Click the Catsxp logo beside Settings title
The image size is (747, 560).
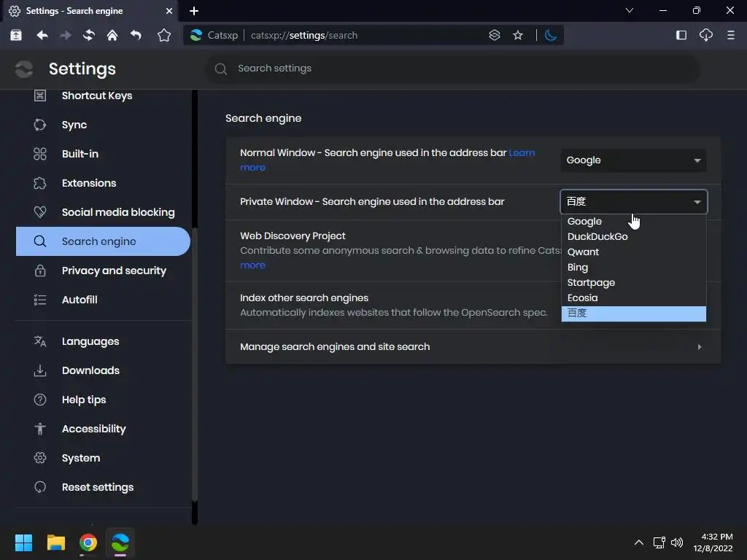24,69
